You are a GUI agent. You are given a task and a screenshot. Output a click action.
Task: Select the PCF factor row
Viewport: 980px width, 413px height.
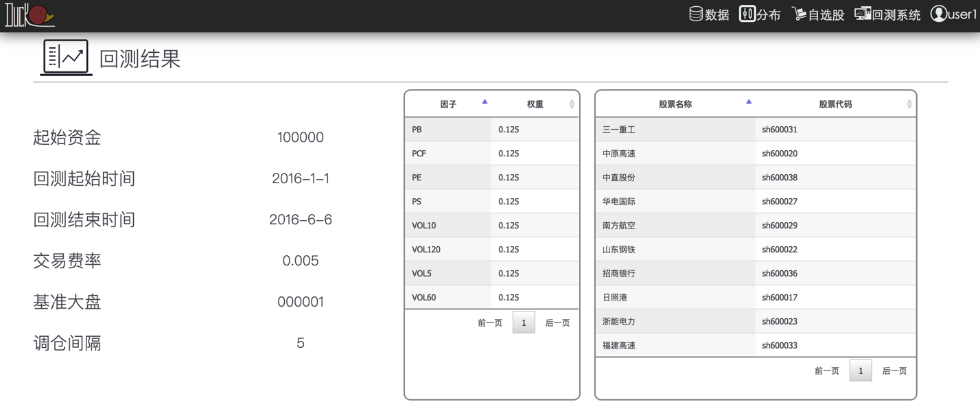click(492, 153)
